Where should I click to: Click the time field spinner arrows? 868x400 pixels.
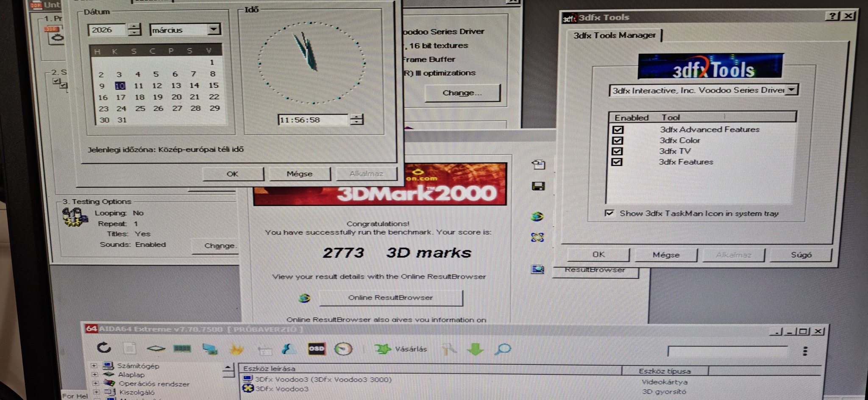357,119
